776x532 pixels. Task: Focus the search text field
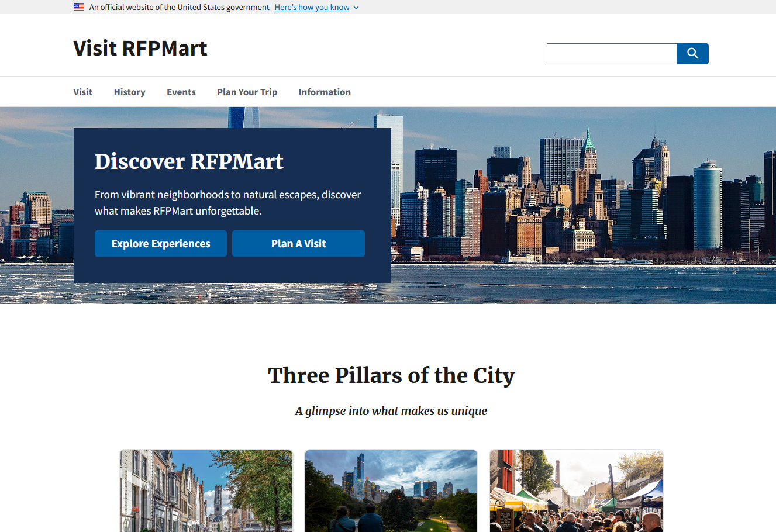tap(612, 54)
